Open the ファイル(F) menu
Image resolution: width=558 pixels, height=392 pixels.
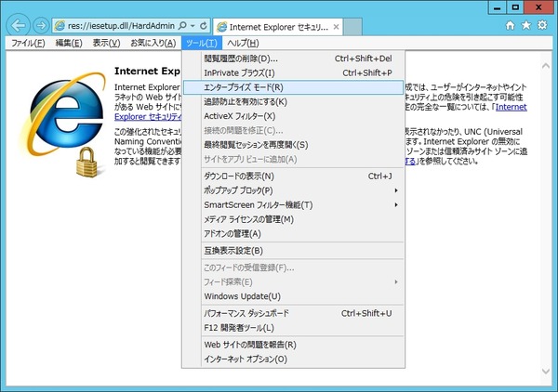tap(28, 43)
